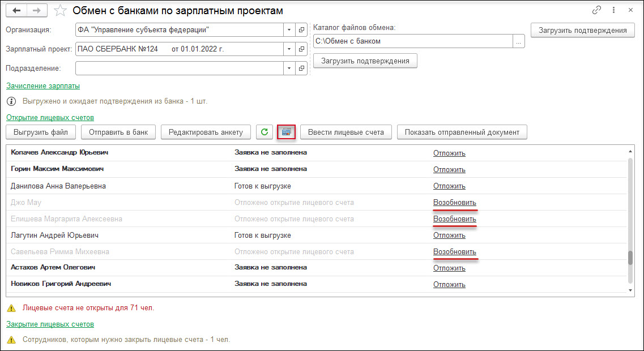Click the back navigation arrow
This screenshot has width=644, height=351.
16,11
